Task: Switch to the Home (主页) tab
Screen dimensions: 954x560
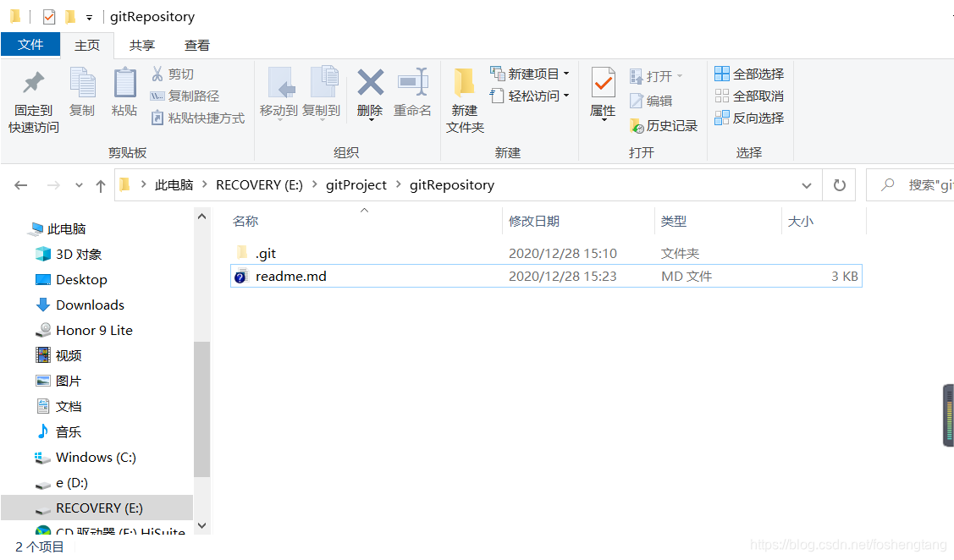Action: 87,46
